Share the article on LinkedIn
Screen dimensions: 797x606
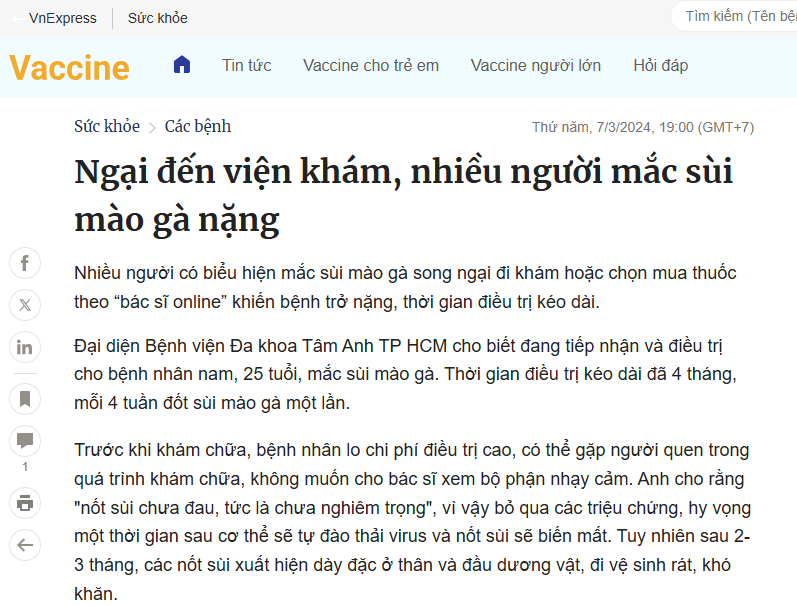coord(25,347)
